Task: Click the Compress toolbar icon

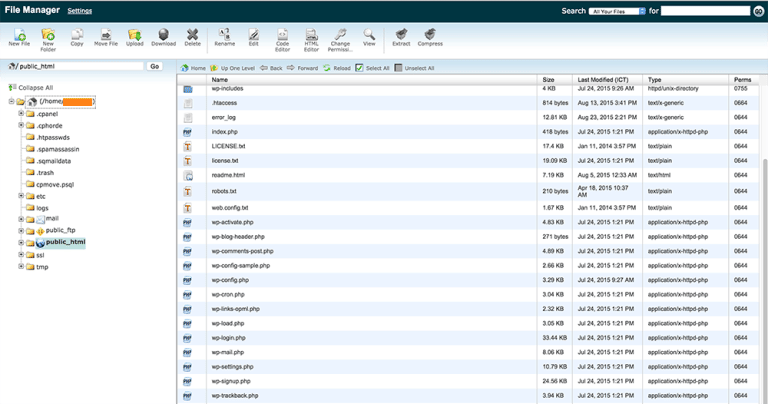Action: (x=430, y=37)
